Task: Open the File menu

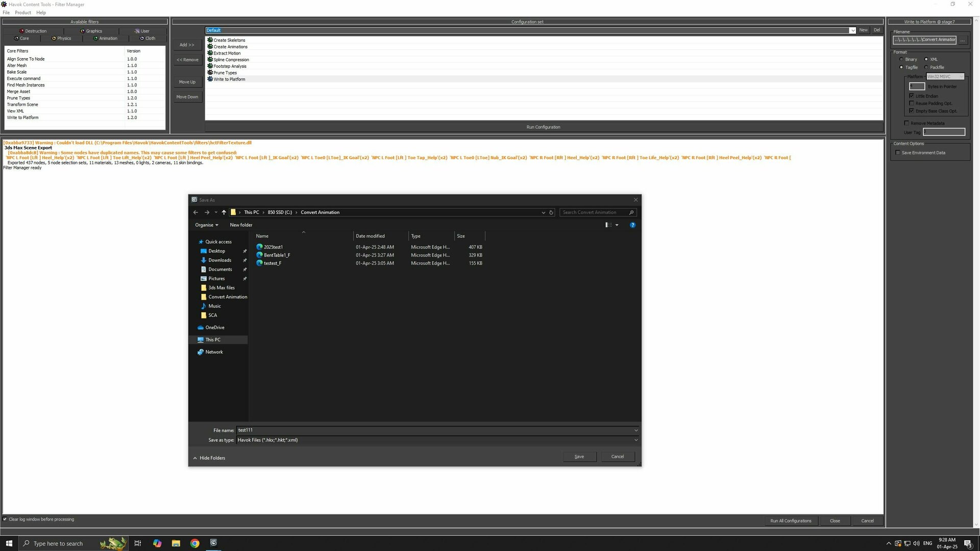Action: click(6, 13)
